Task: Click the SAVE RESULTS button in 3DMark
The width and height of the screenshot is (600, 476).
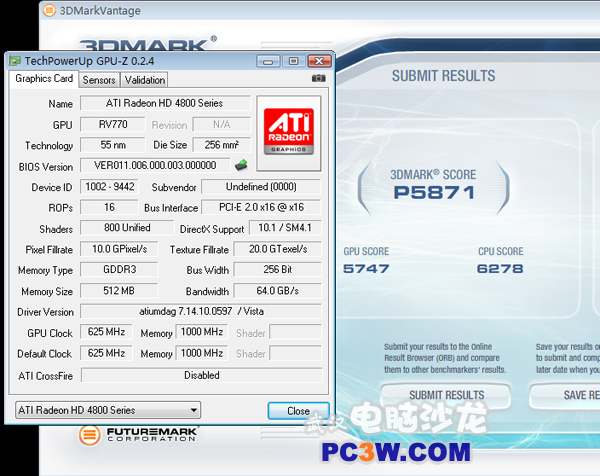Action: [565, 395]
